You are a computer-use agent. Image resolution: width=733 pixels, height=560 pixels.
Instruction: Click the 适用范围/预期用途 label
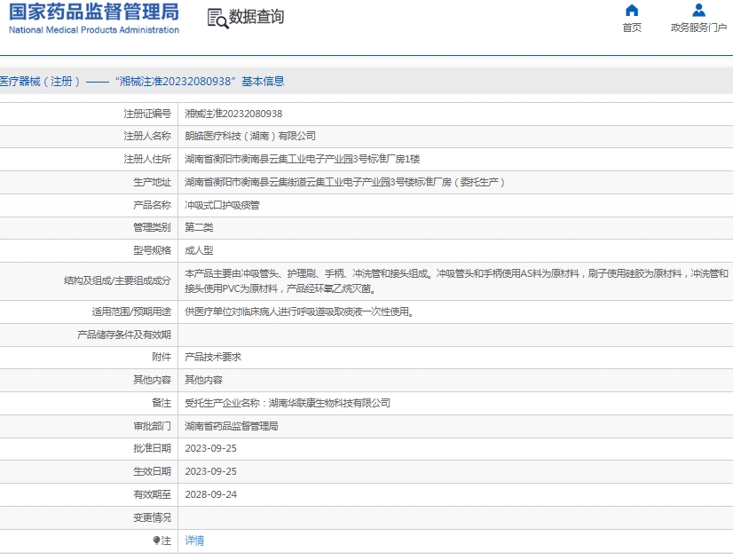(131, 312)
